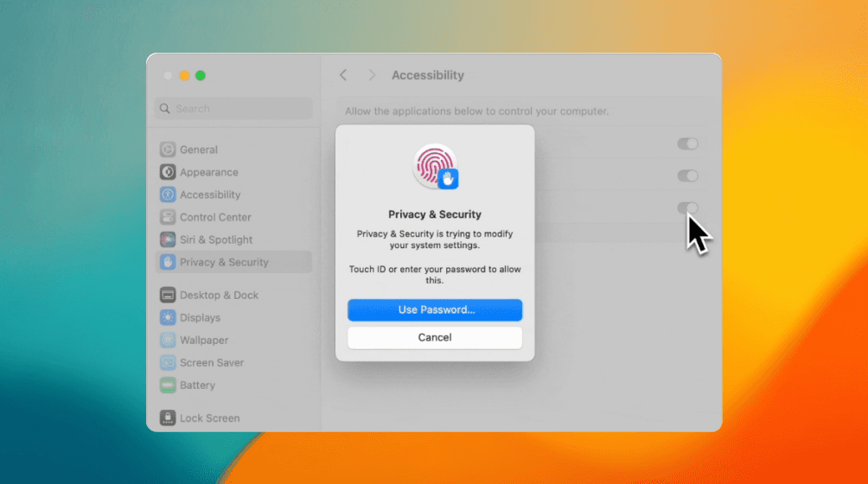Select Siri & Spotlight
Image resolution: width=868 pixels, height=484 pixels.
point(233,239)
